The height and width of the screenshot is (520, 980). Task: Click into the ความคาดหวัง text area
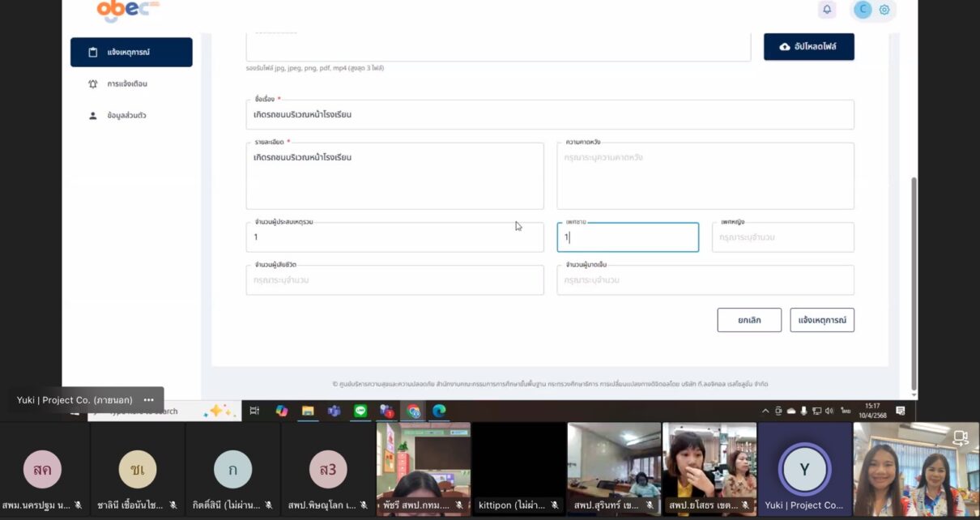coord(705,177)
